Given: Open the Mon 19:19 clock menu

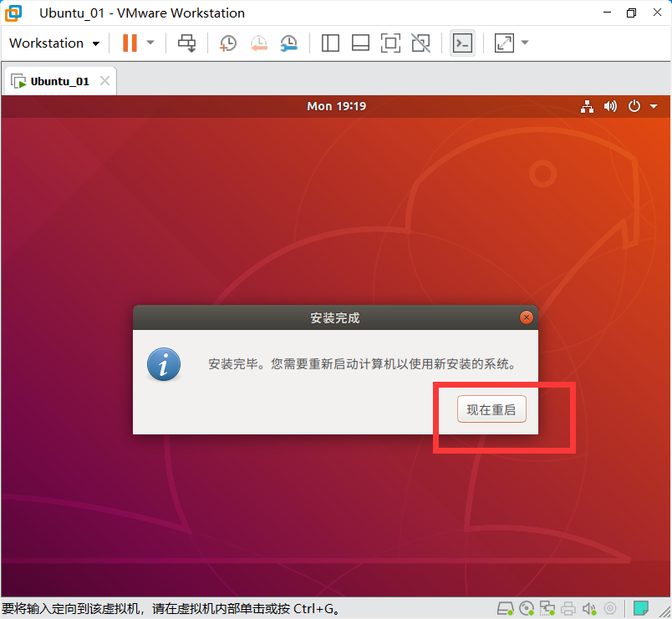Looking at the screenshot, I should click(337, 106).
